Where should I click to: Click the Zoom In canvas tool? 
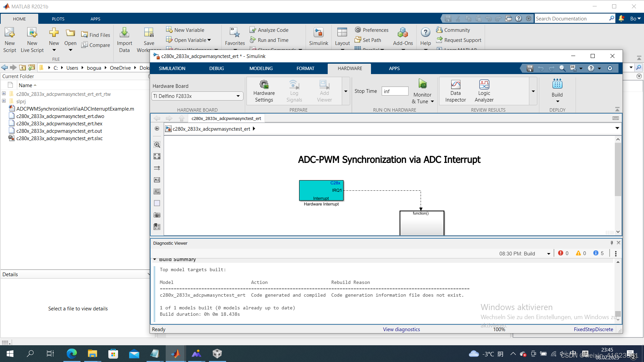coord(157,144)
